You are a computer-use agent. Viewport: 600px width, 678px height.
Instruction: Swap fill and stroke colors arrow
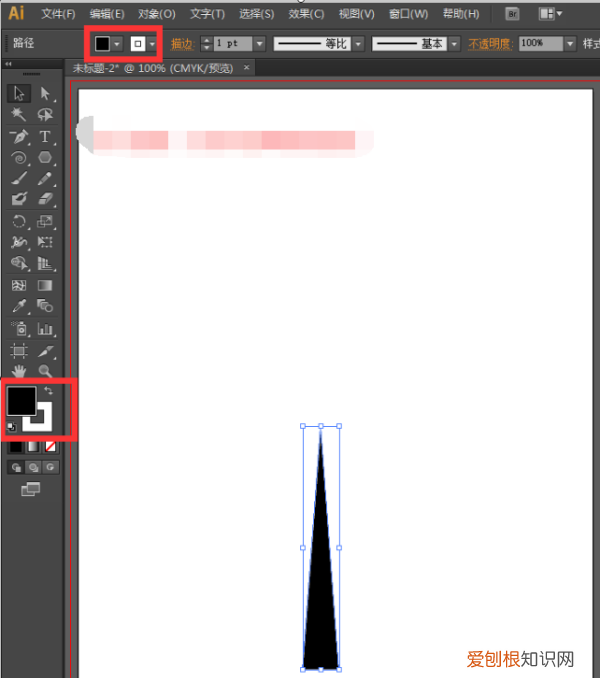[48, 391]
